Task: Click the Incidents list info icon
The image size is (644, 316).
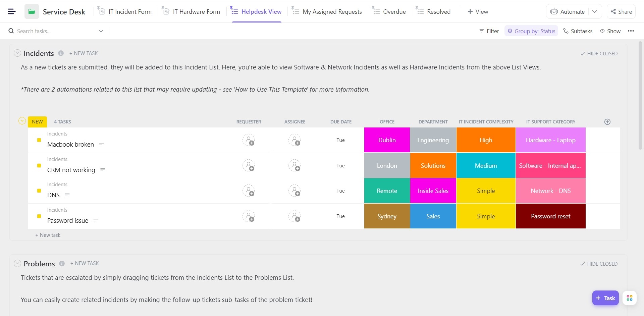Action: point(61,53)
